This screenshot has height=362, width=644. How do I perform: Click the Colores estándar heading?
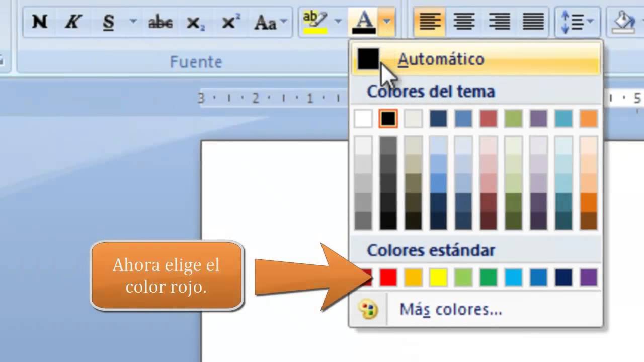click(x=431, y=250)
